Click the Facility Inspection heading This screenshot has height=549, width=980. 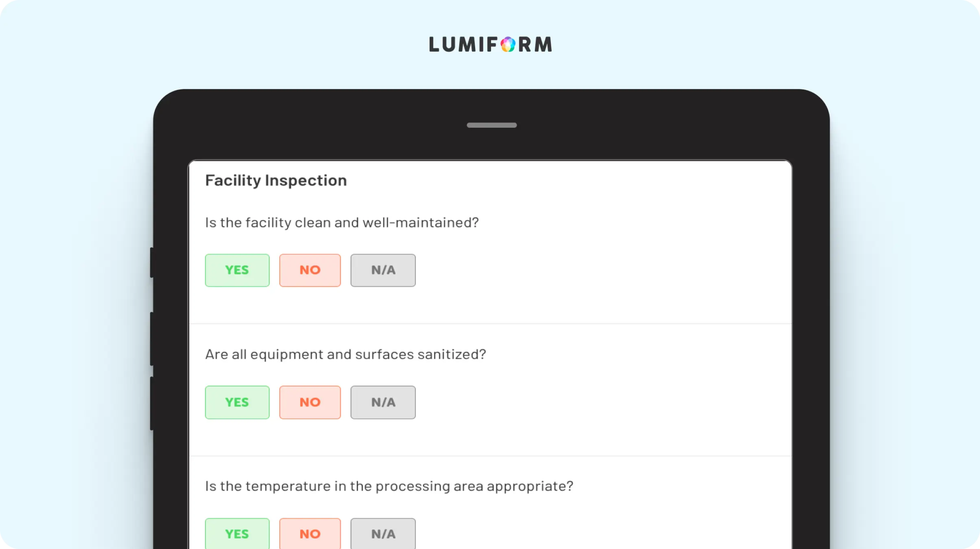276,180
